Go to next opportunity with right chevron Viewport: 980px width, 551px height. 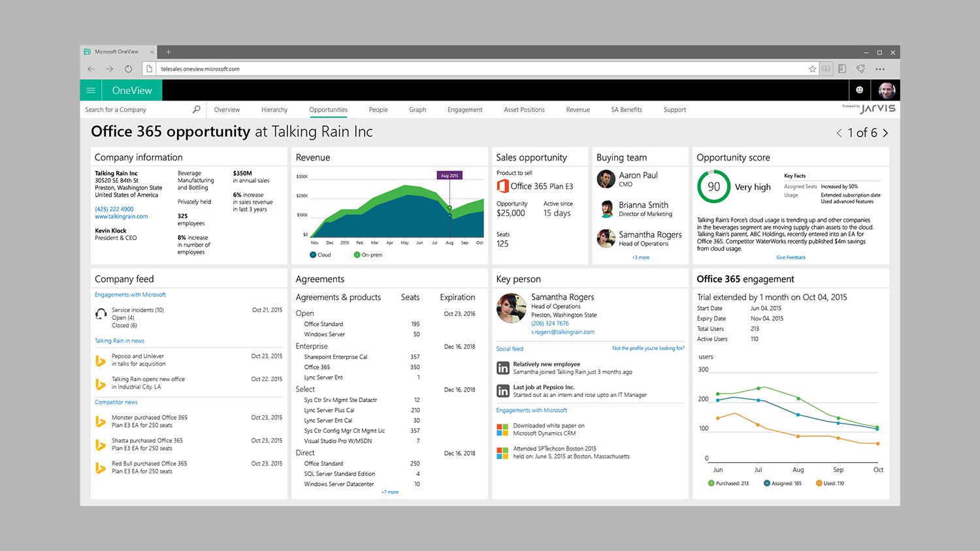[x=885, y=133]
